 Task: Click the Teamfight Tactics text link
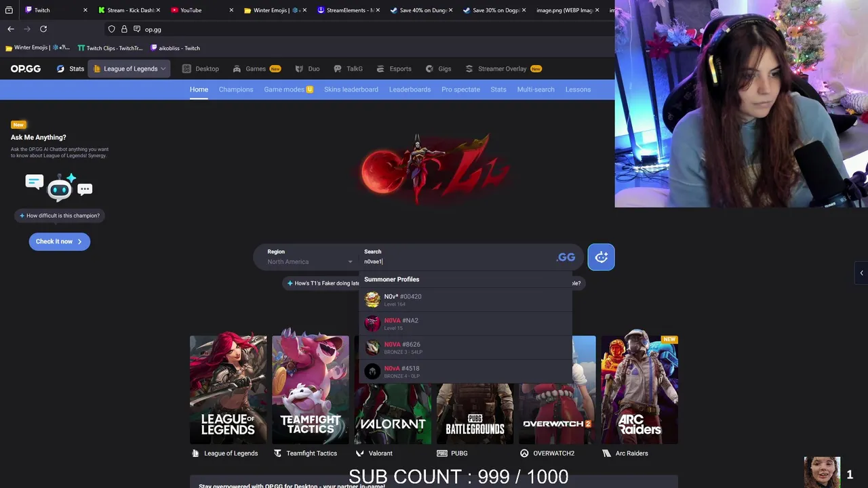(x=305, y=453)
